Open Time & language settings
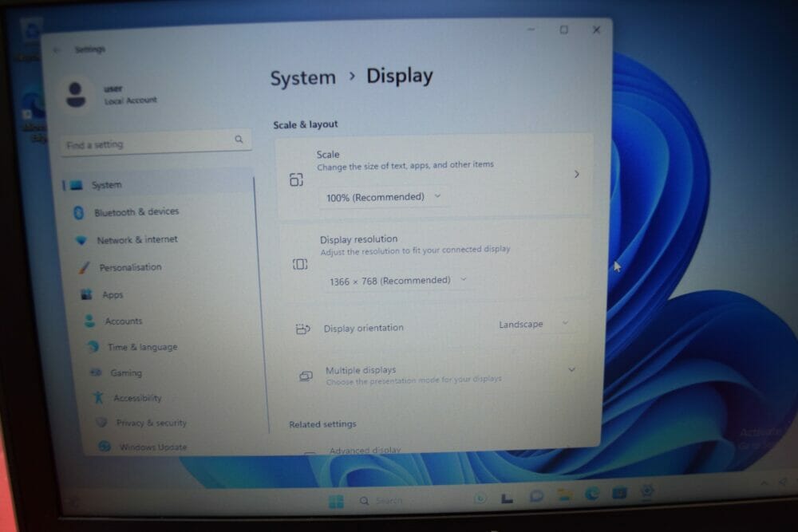Screen dimensions: 798x532 tap(143, 348)
